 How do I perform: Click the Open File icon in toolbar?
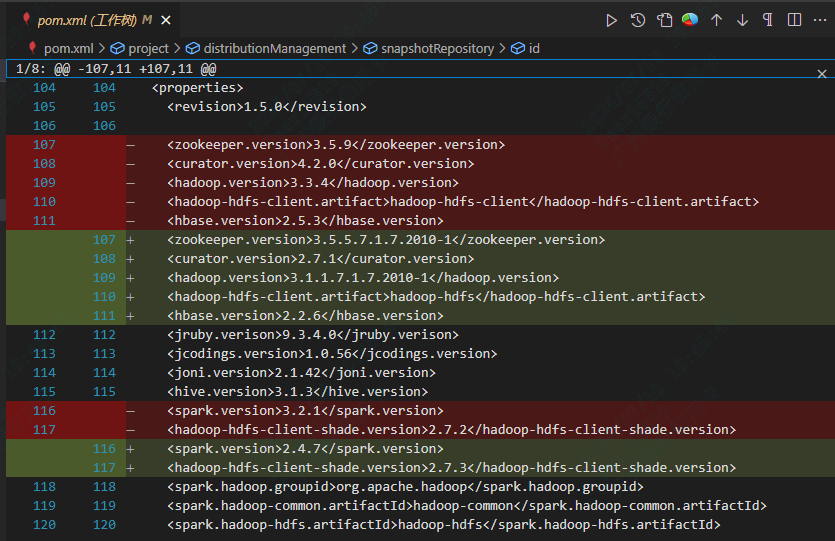[664, 21]
